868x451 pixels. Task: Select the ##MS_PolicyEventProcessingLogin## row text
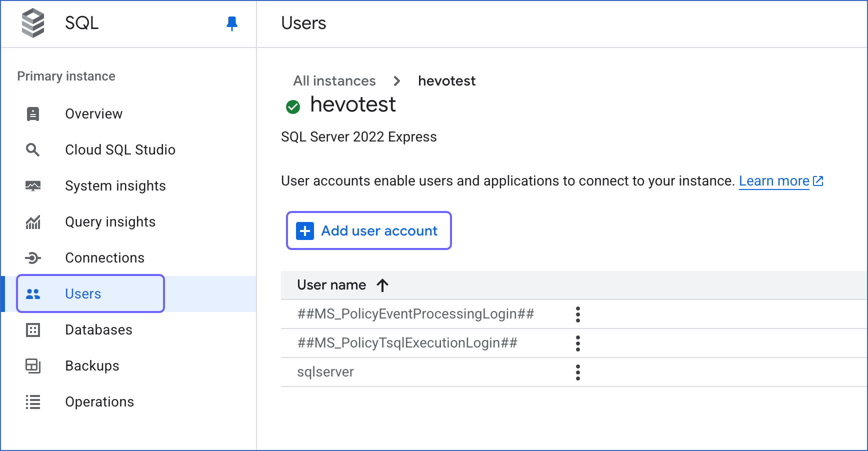point(416,314)
